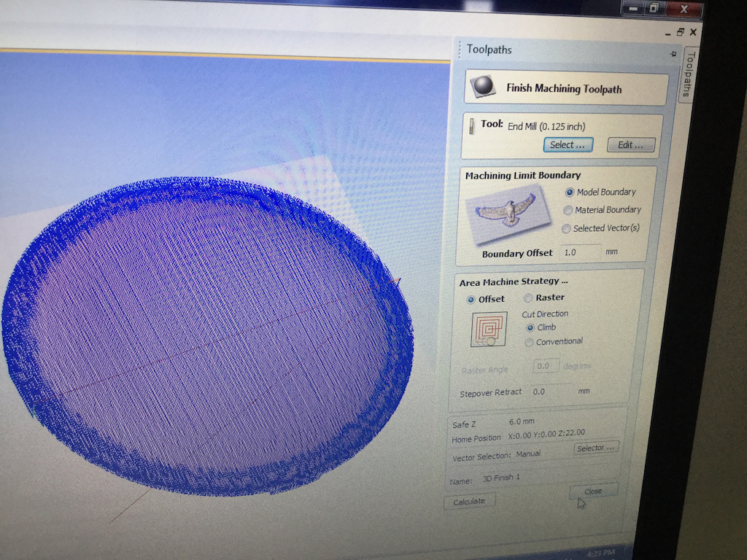Click the End Mill (0.125 inch) tool name
This screenshot has height=560, width=747.
coord(546,127)
